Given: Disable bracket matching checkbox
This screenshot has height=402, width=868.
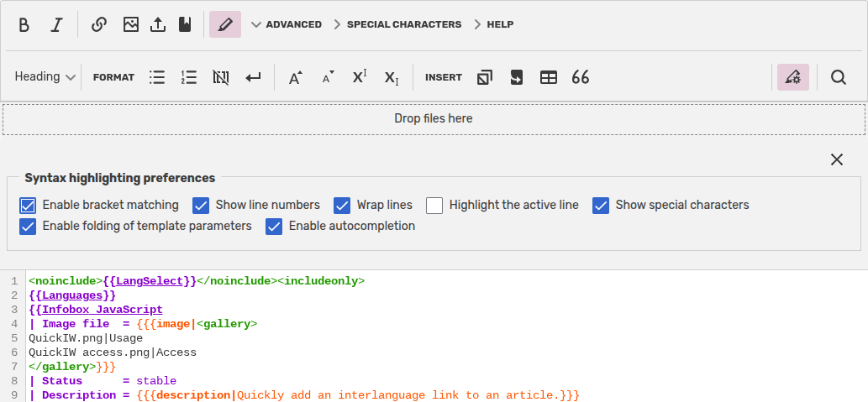Looking at the screenshot, I should pyautogui.click(x=28, y=206).
